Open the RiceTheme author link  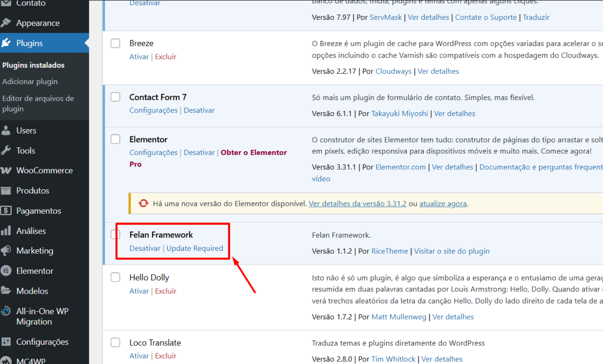pos(390,251)
